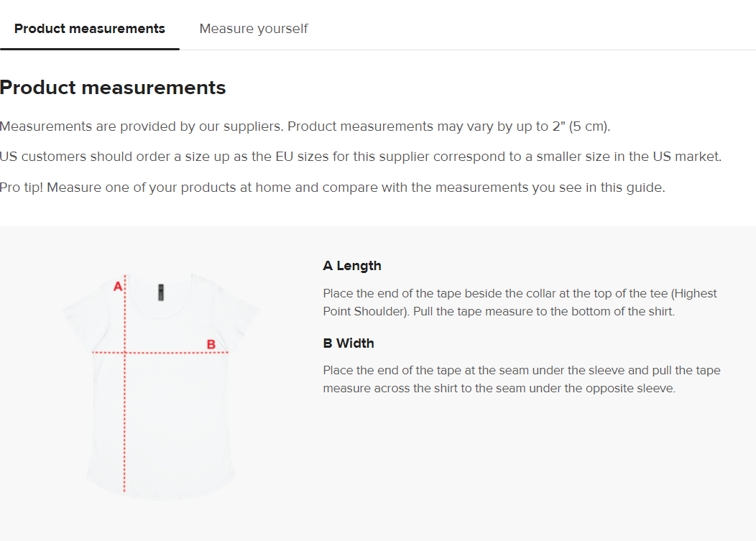Viewport: 756px width, 541px height.
Task: Click the width instructions about sleeve seams
Action: 521,379
